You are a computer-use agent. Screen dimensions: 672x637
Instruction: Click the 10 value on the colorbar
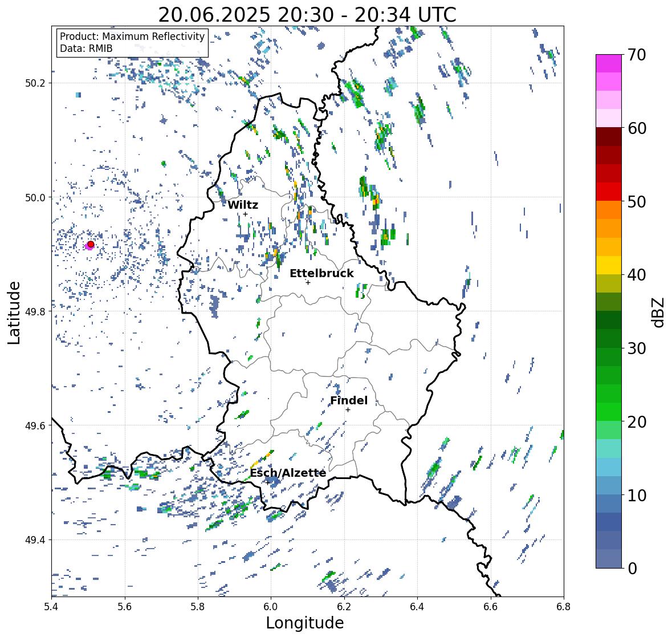point(637,495)
